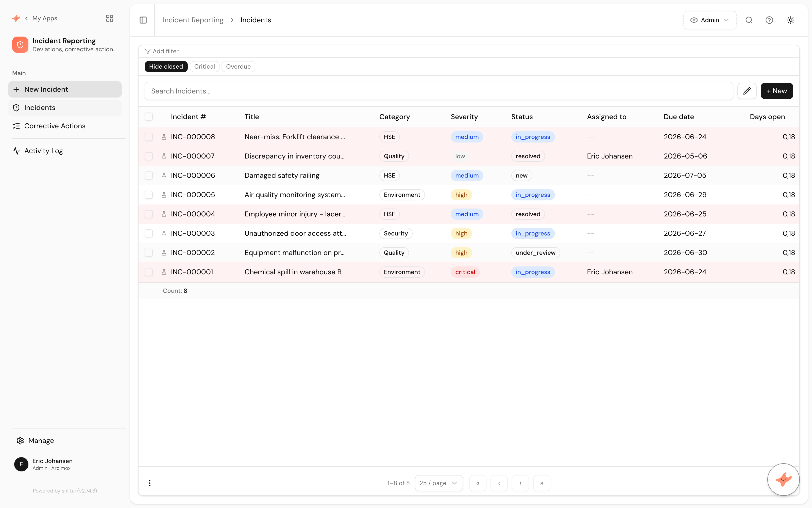Screen dimensions: 812x508
Task: Open the help question mark icon
Action: pos(769,20)
